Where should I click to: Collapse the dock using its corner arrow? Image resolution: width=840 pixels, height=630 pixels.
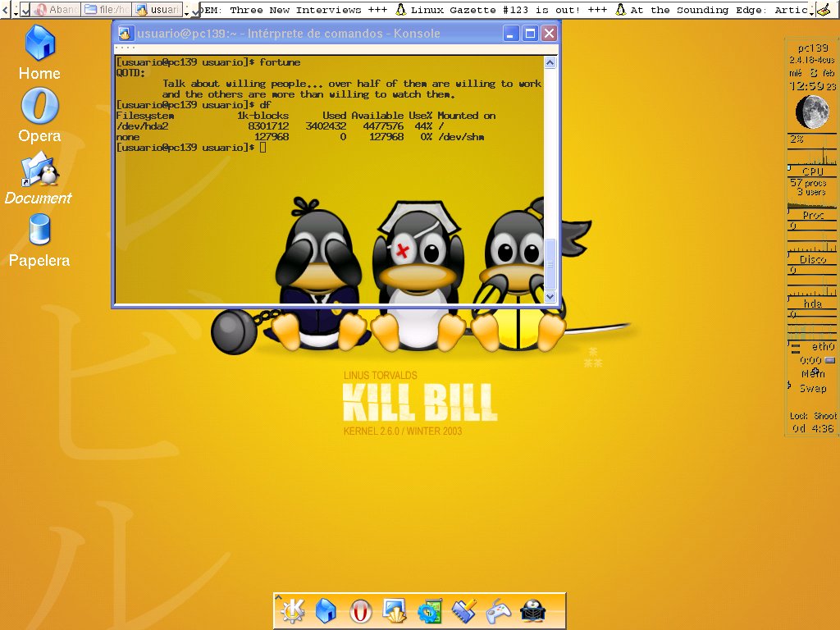click(x=278, y=597)
